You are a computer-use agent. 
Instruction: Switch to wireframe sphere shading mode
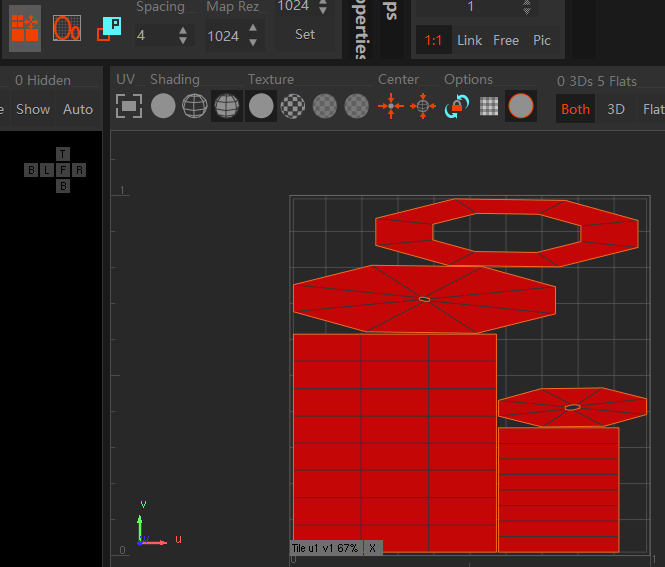(195, 106)
